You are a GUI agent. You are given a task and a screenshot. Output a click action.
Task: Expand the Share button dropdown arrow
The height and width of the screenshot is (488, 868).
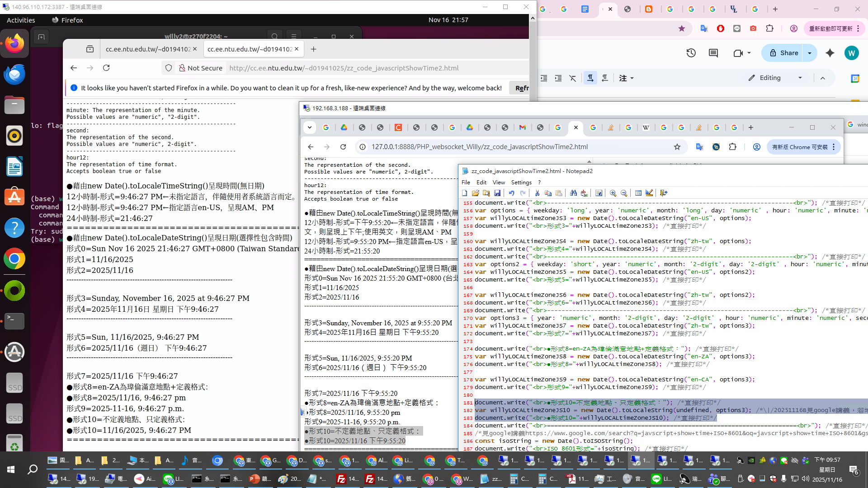(x=810, y=53)
